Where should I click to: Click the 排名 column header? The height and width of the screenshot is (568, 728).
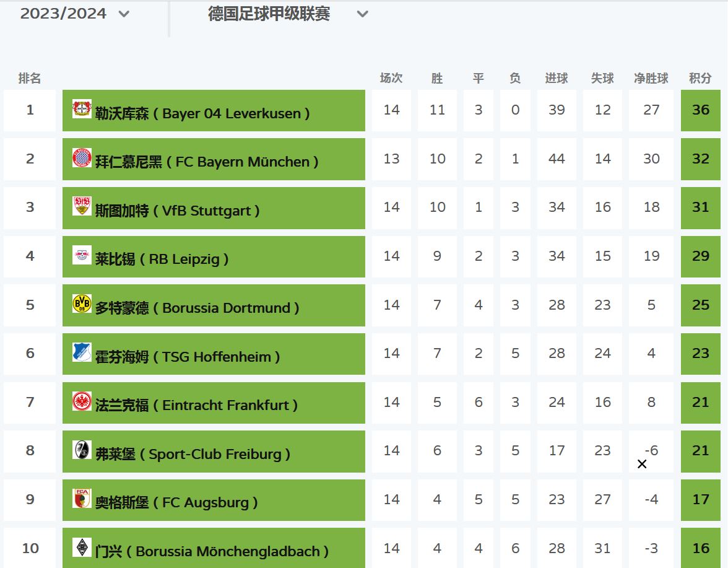(x=30, y=79)
